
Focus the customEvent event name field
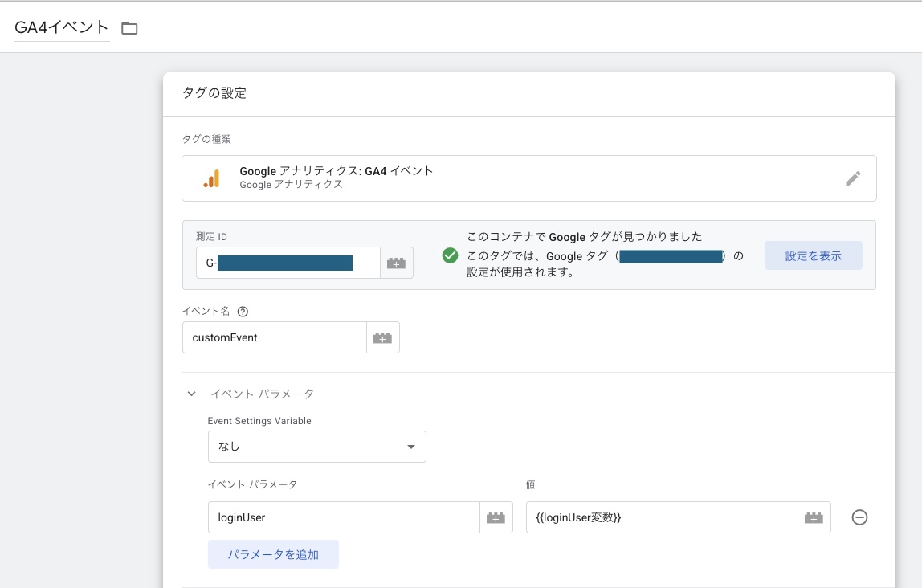[x=275, y=337]
